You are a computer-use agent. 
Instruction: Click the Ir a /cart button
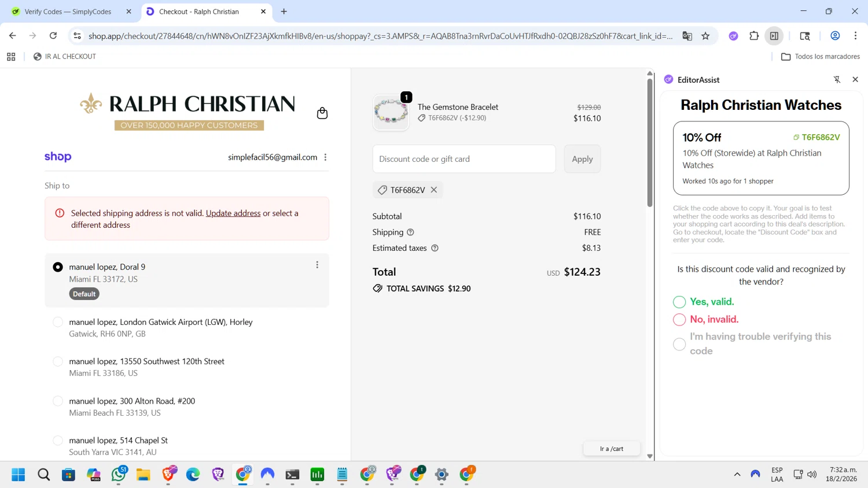click(x=612, y=449)
